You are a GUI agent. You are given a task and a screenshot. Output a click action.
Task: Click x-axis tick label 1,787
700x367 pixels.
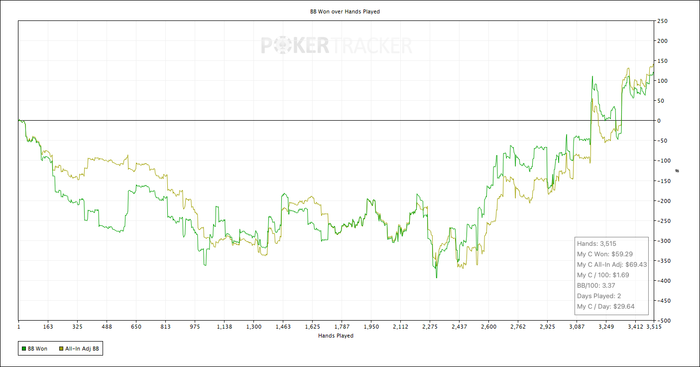pyautogui.click(x=342, y=327)
